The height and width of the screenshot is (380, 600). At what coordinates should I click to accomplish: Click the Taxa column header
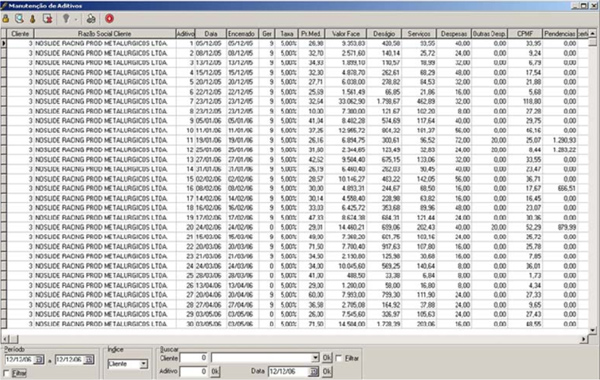click(x=287, y=34)
